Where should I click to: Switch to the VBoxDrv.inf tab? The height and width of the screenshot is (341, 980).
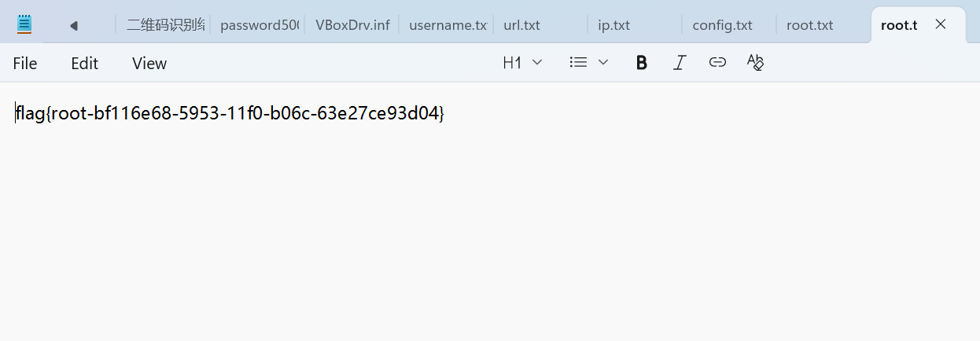352,25
